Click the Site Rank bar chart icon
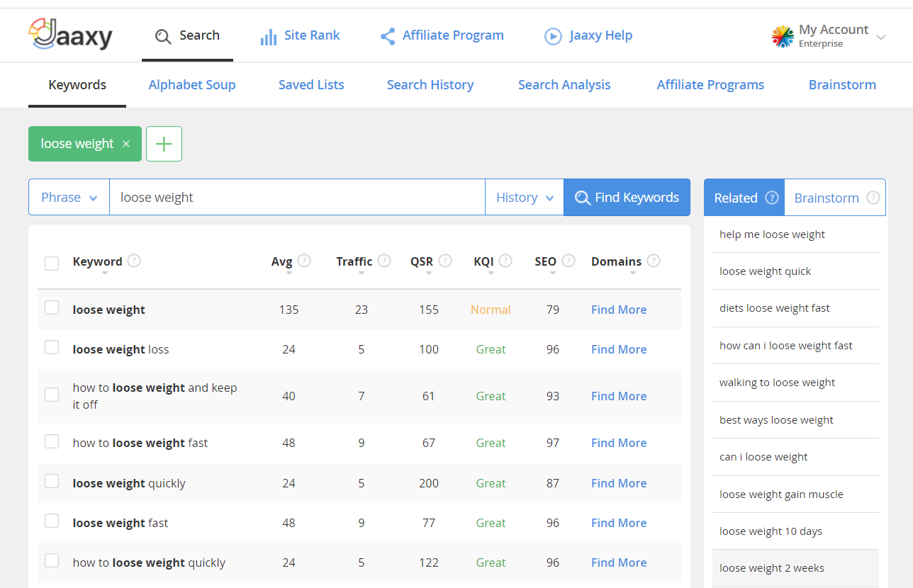This screenshot has width=913, height=588. 269,37
